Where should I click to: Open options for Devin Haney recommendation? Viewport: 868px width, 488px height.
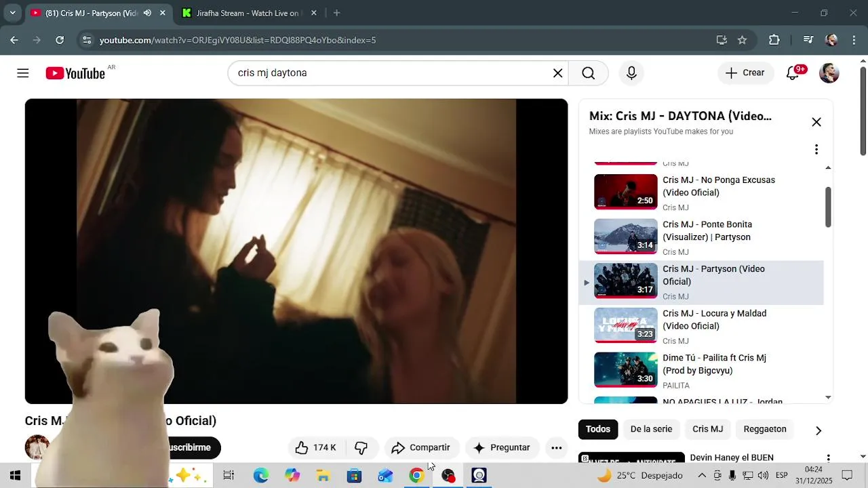coord(828,458)
